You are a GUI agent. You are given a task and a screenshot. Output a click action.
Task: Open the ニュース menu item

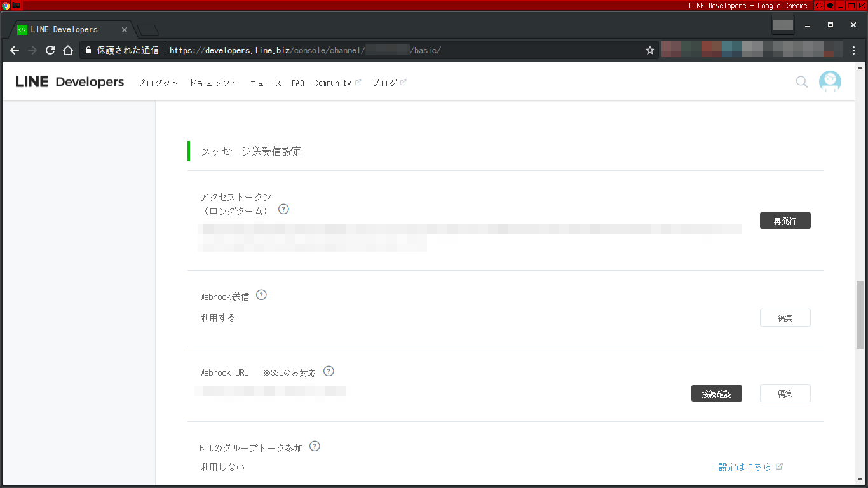[x=265, y=83]
